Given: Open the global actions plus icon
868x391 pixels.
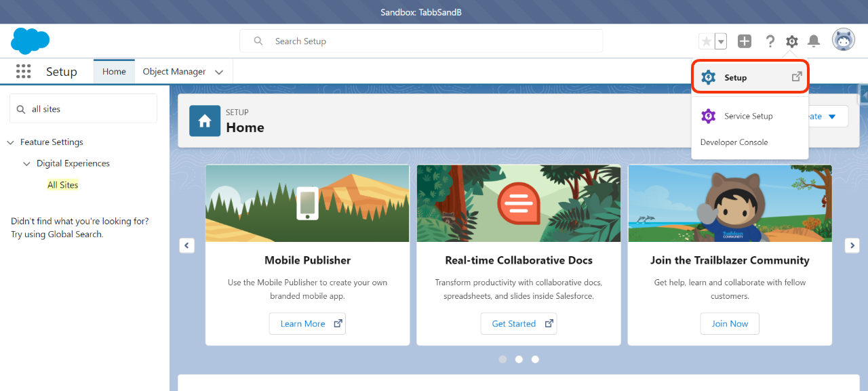Looking at the screenshot, I should click(x=745, y=41).
